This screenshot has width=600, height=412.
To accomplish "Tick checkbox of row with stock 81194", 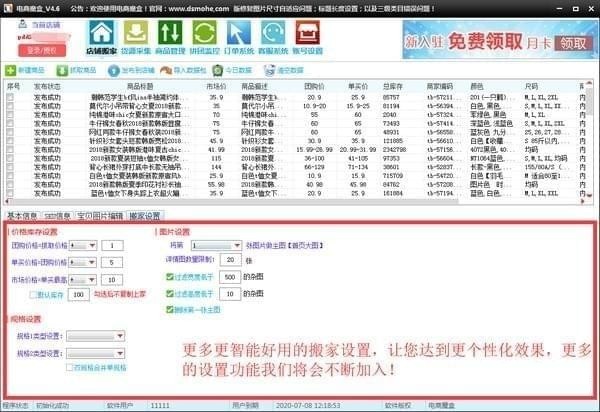I will pos(10,106).
